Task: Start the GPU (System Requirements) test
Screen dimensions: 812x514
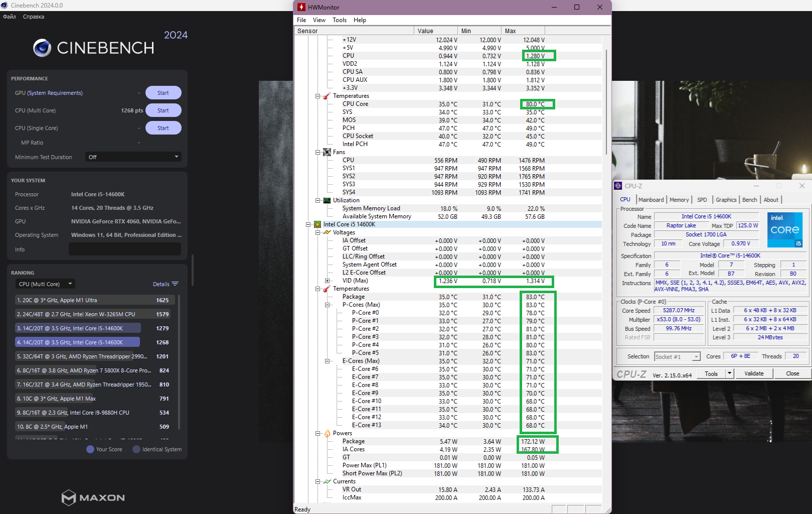Action: 164,93
